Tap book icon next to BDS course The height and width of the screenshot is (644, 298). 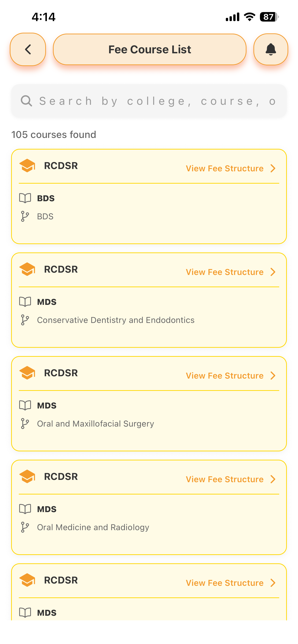point(25,198)
